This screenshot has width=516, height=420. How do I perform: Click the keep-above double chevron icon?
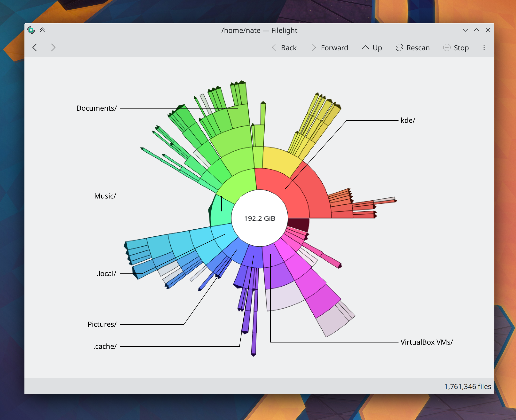coord(42,30)
